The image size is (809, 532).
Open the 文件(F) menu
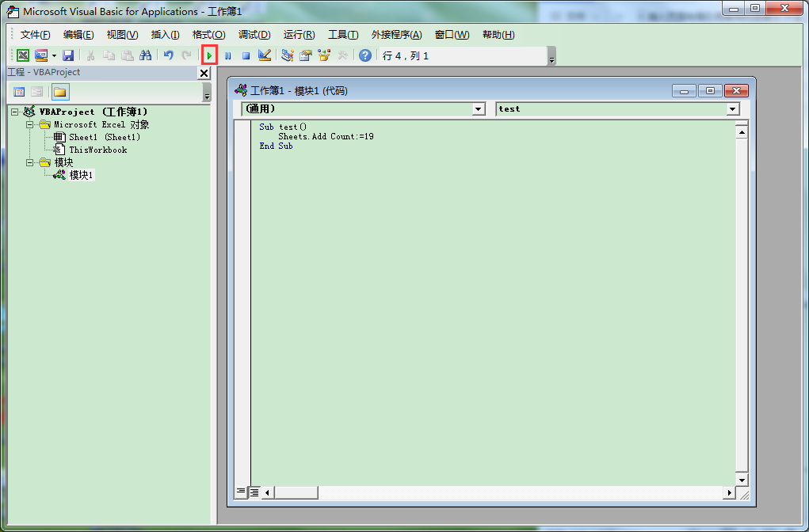35,35
